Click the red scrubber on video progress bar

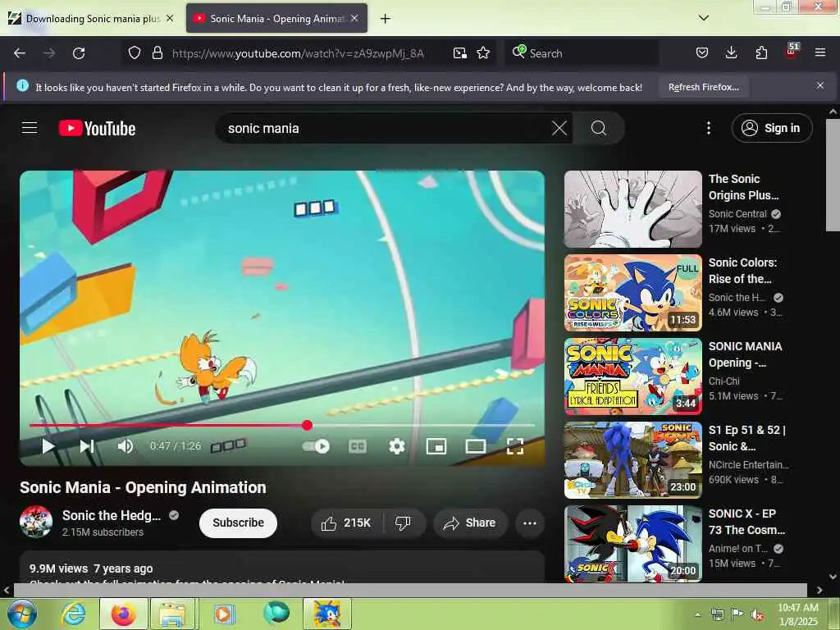tap(307, 426)
